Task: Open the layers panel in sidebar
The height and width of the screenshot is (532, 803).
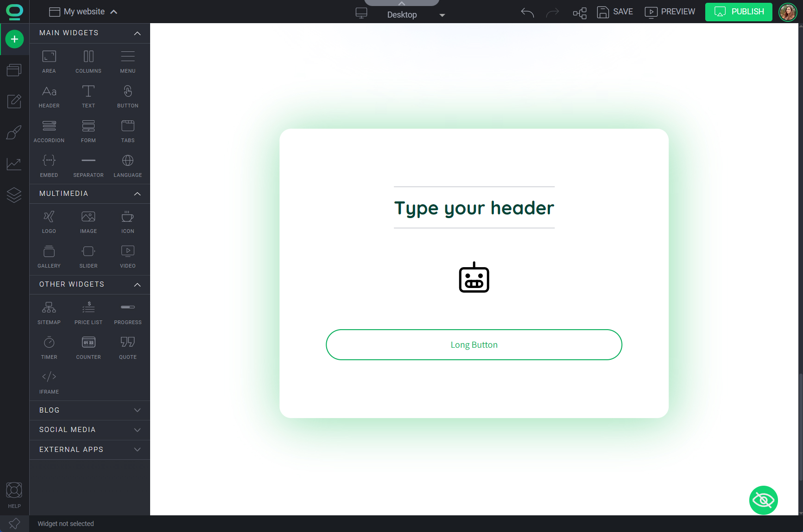Action: [14, 195]
